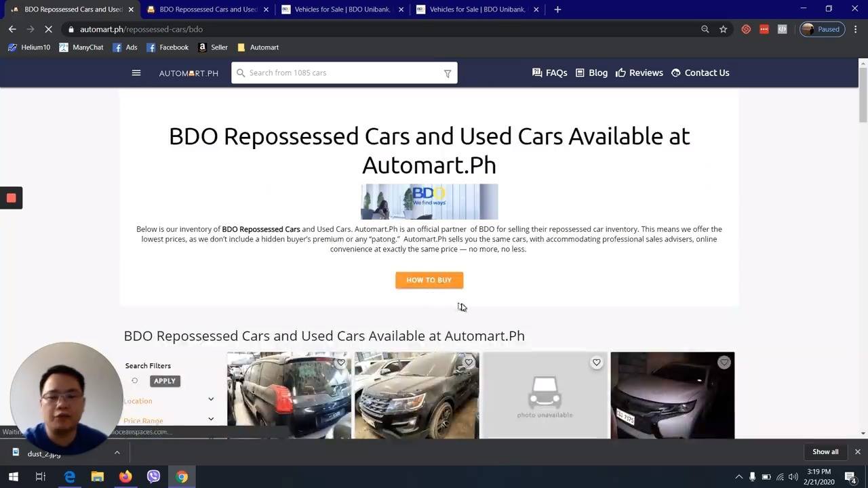868x488 pixels.
Task: Stop loading the page
Action: click(48, 29)
